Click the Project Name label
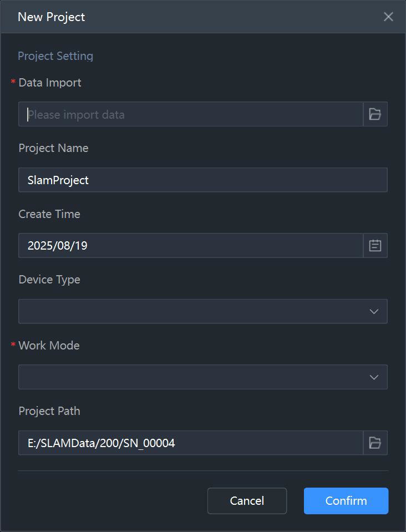Image resolution: width=406 pixels, height=532 pixels. [53, 148]
